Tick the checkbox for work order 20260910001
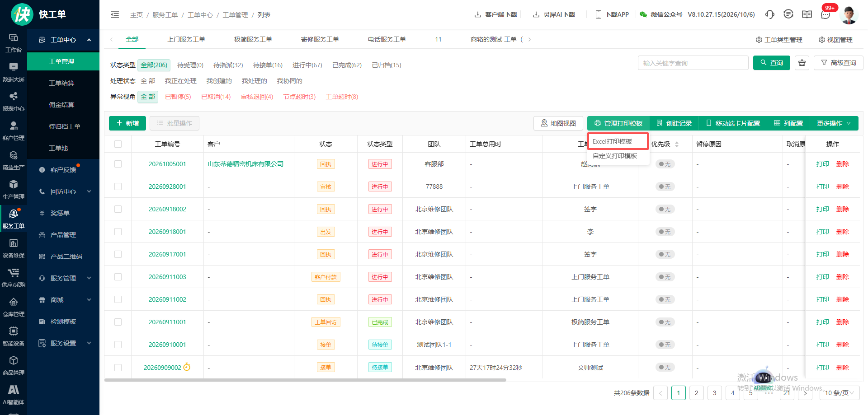Viewport: 868px width, 415px height. click(x=118, y=345)
